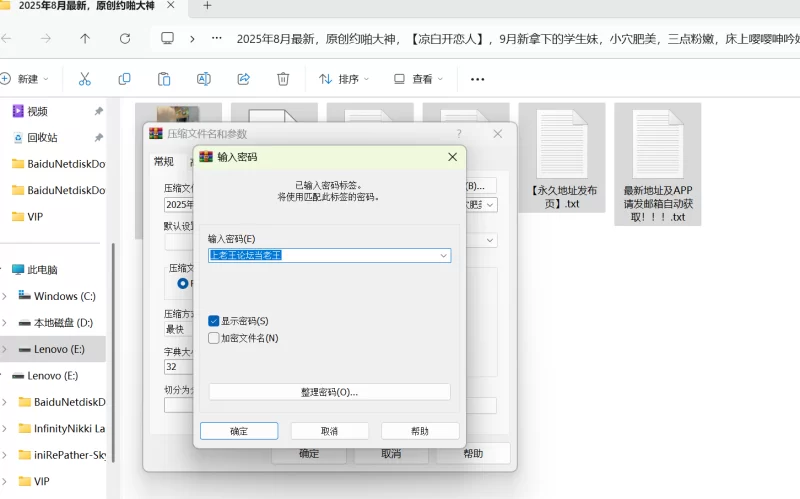800x499 pixels.
Task: Open the 新建 new item menu
Action: [x=24, y=79]
